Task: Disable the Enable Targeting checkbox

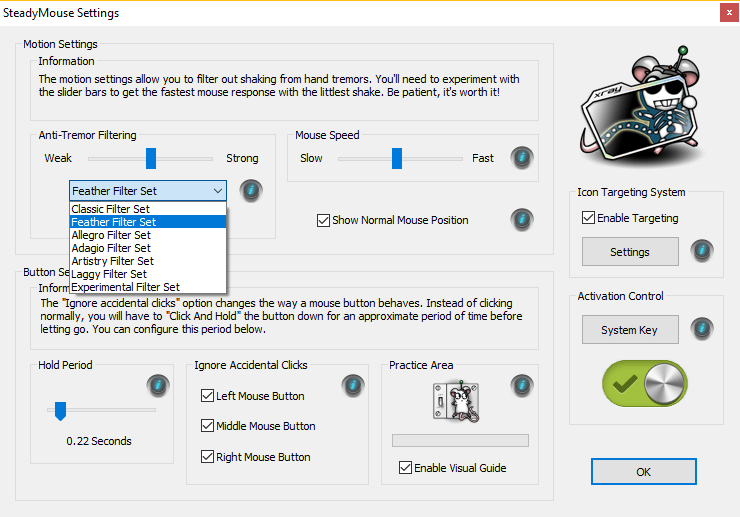Action: [588, 218]
